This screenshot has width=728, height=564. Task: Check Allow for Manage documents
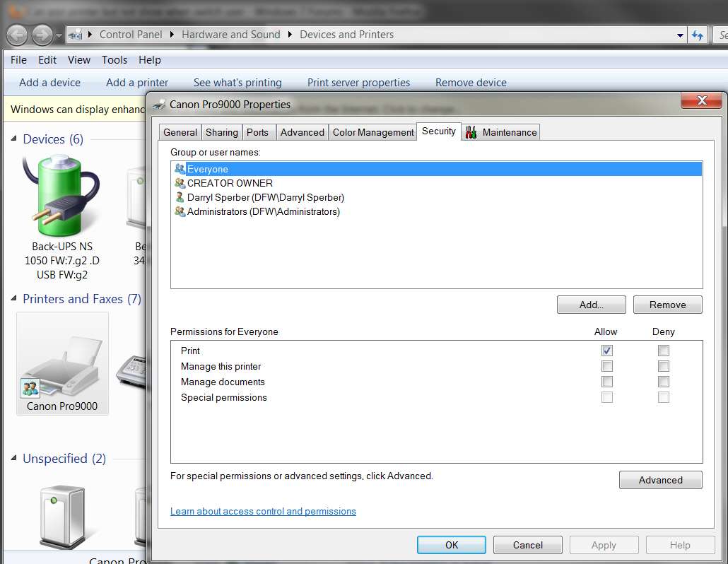click(607, 382)
